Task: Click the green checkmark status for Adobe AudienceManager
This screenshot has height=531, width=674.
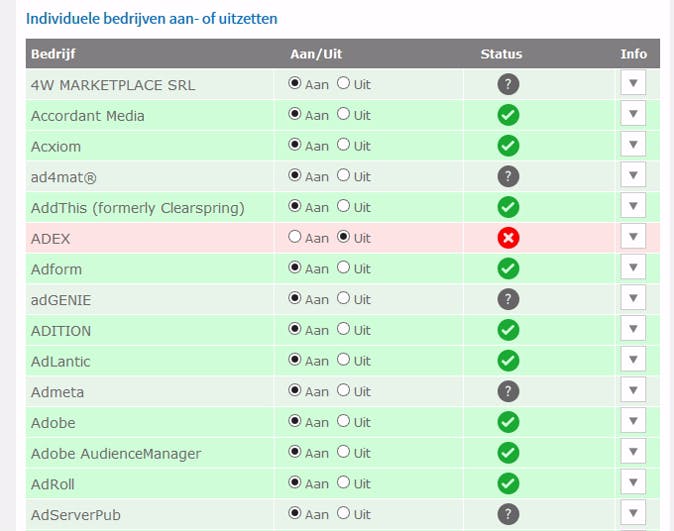Action: (x=508, y=453)
